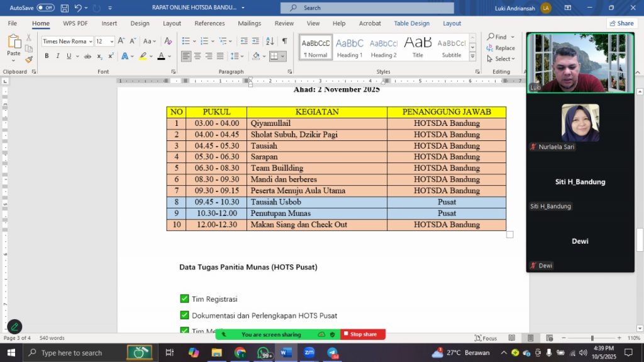
Task: Toggle the AutoSave switch
Action: [45, 8]
